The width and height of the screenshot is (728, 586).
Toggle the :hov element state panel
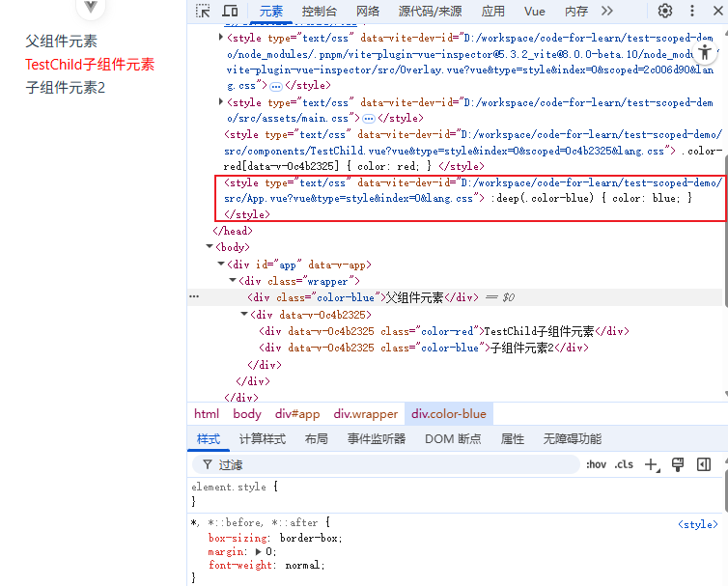(596, 464)
